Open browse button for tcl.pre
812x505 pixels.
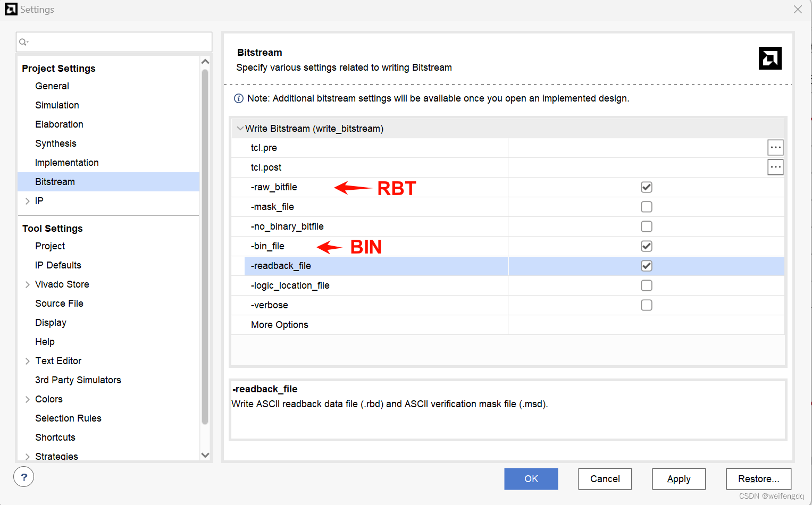(x=775, y=148)
